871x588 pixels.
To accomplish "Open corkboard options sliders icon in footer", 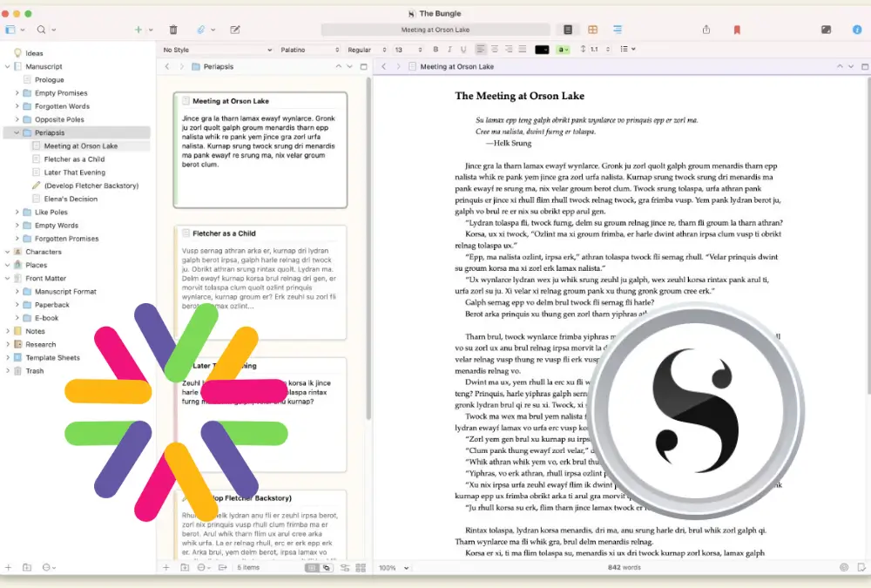I will tap(345, 567).
